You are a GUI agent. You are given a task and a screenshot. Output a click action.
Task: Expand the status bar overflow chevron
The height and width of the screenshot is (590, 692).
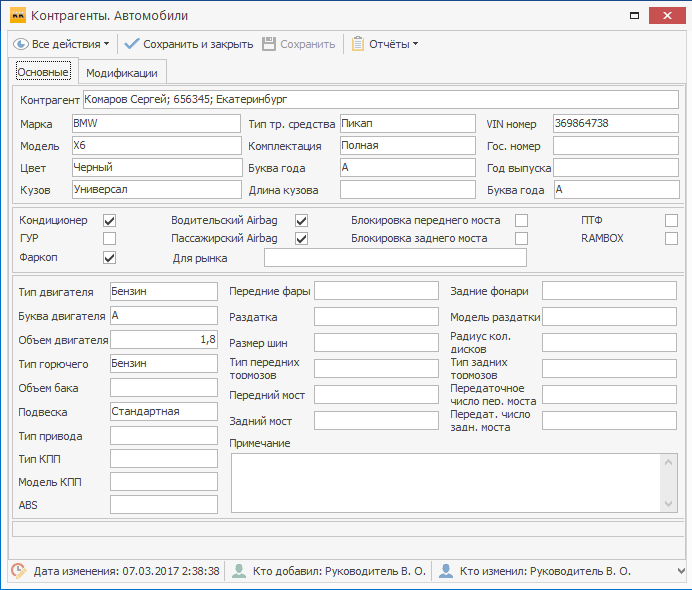(x=681, y=571)
